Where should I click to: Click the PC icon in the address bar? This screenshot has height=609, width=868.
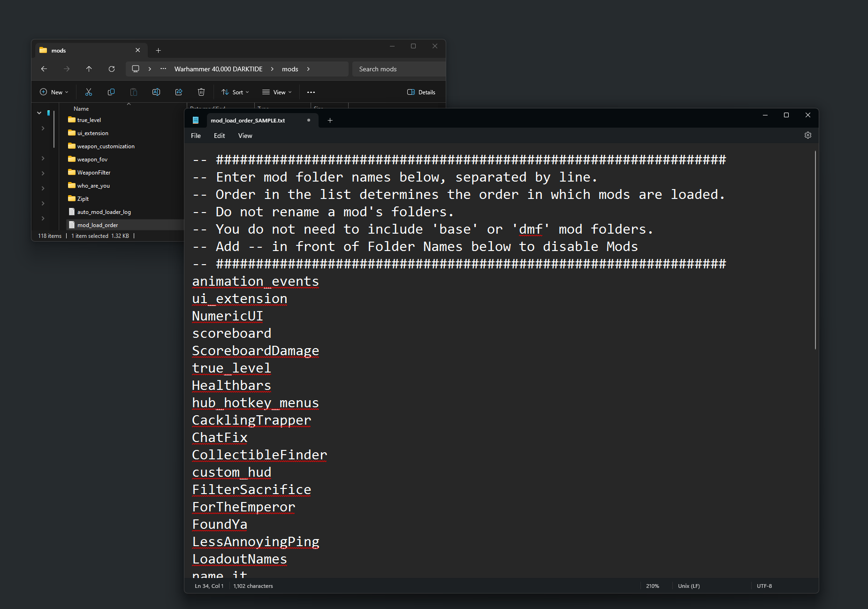(x=136, y=69)
